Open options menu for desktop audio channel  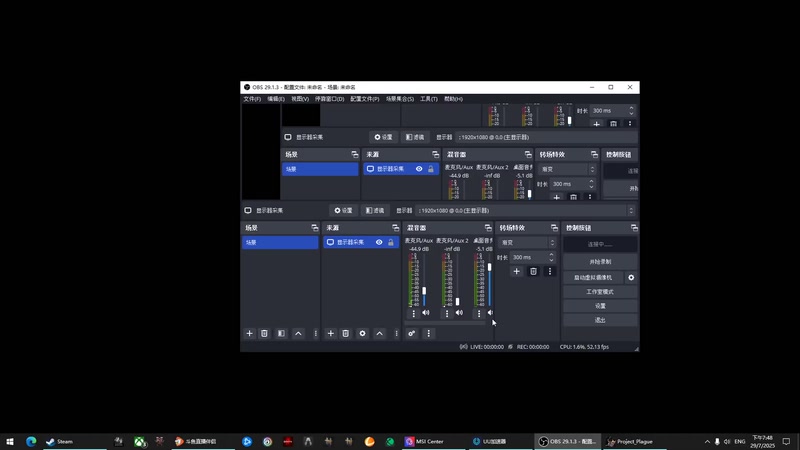pyautogui.click(x=479, y=313)
